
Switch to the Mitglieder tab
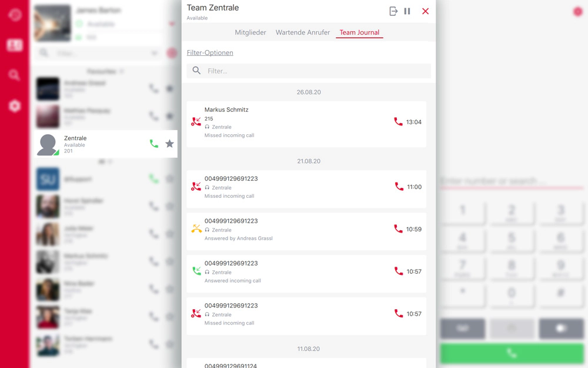click(x=250, y=32)
